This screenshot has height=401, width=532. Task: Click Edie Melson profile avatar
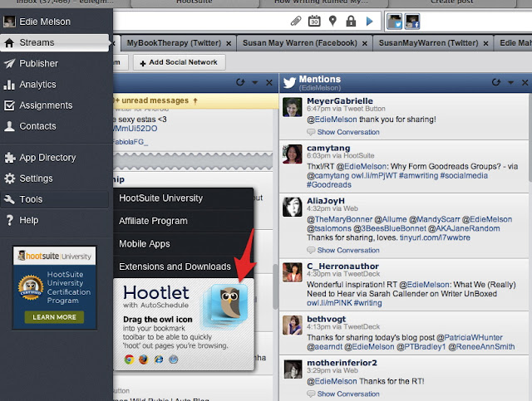[x=9, y=22]
